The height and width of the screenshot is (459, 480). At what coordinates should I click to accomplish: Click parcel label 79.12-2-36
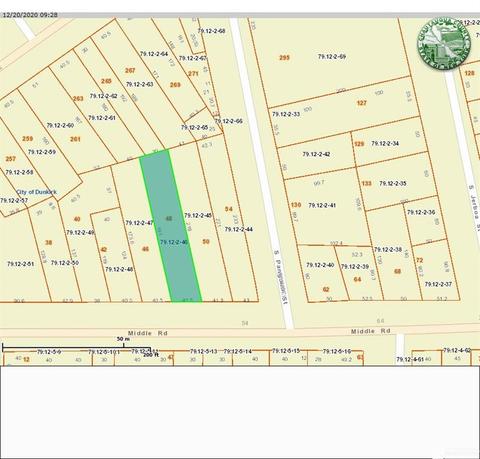point(421,212)
